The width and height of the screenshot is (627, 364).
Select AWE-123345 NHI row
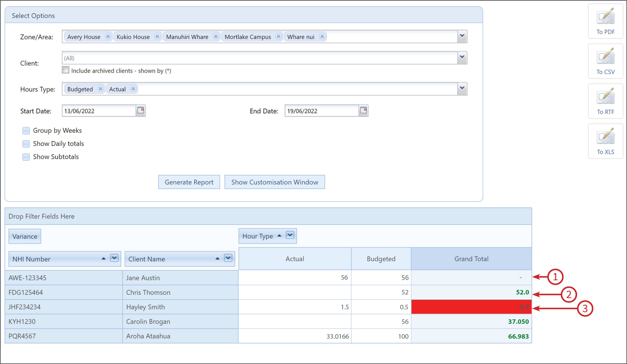coord(64,278)
